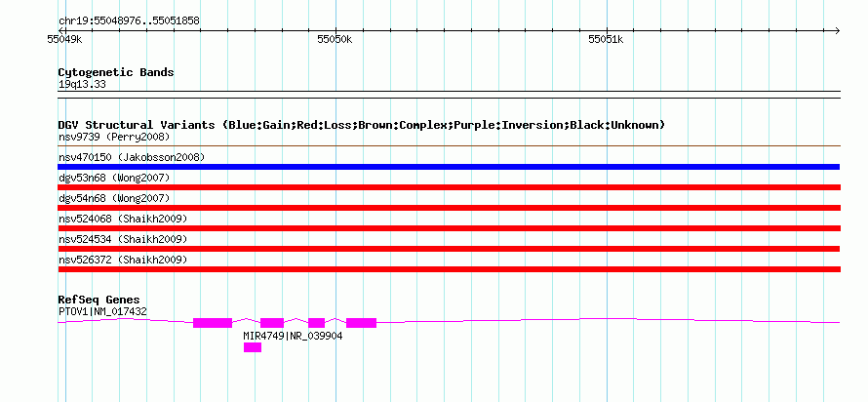Click the blue nsv470150 gain bar
The height and width of the screenshot is (402, 868).
(449, 167)
